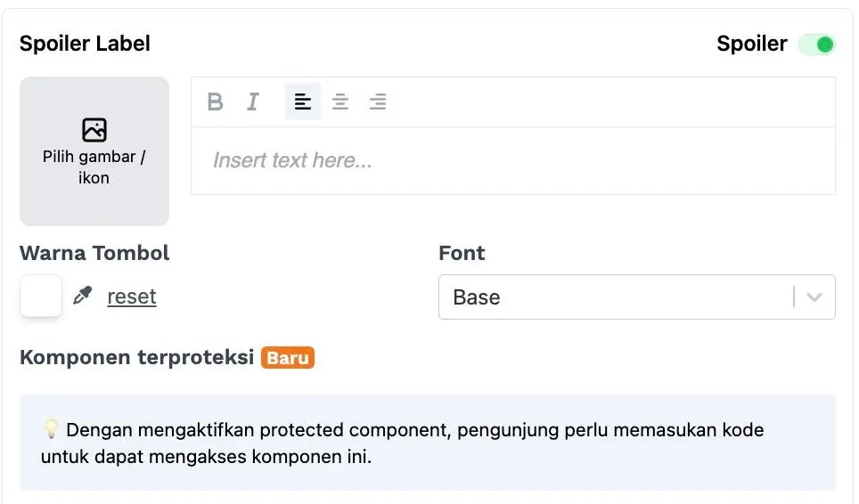Click the "Warna Tombol" label
Viewport: 859px width, 504px height.
click(x=94, y=253)
